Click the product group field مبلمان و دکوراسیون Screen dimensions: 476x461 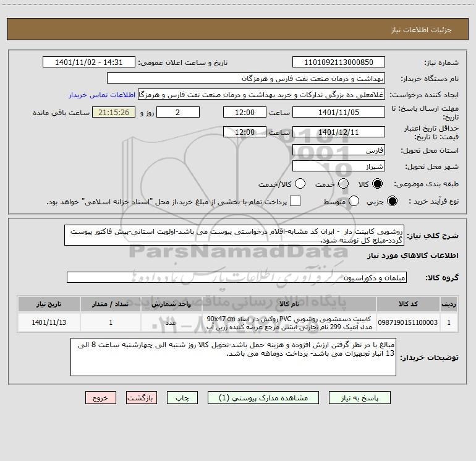[237, 277]
